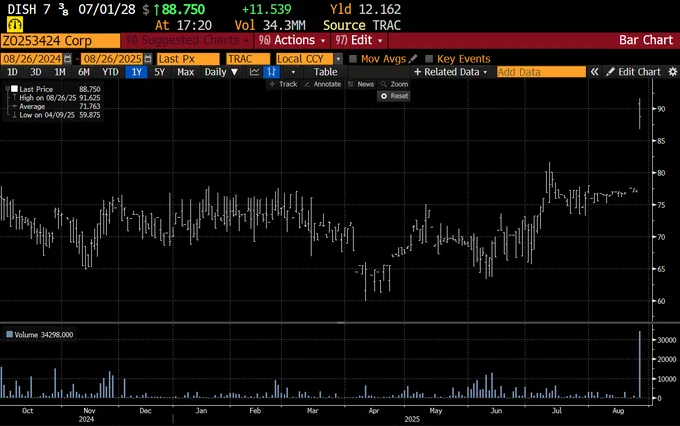Click the '88.750' price in header

183,9
